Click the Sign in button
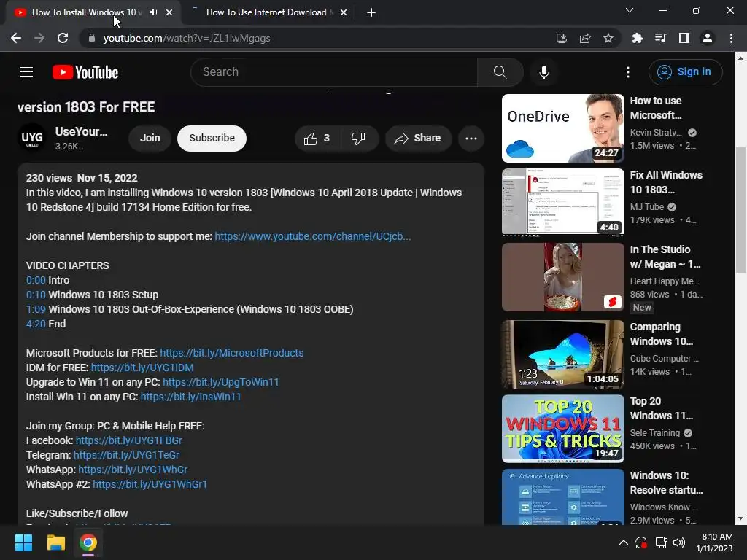 click(685, 72)
